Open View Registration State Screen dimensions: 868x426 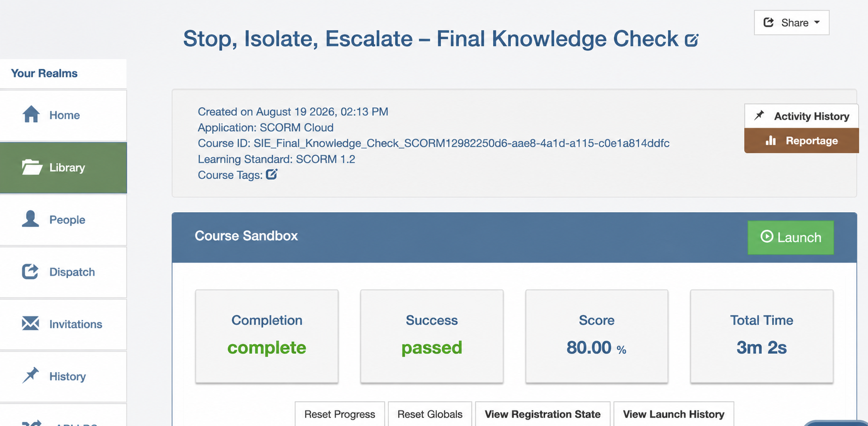point(543,414)
